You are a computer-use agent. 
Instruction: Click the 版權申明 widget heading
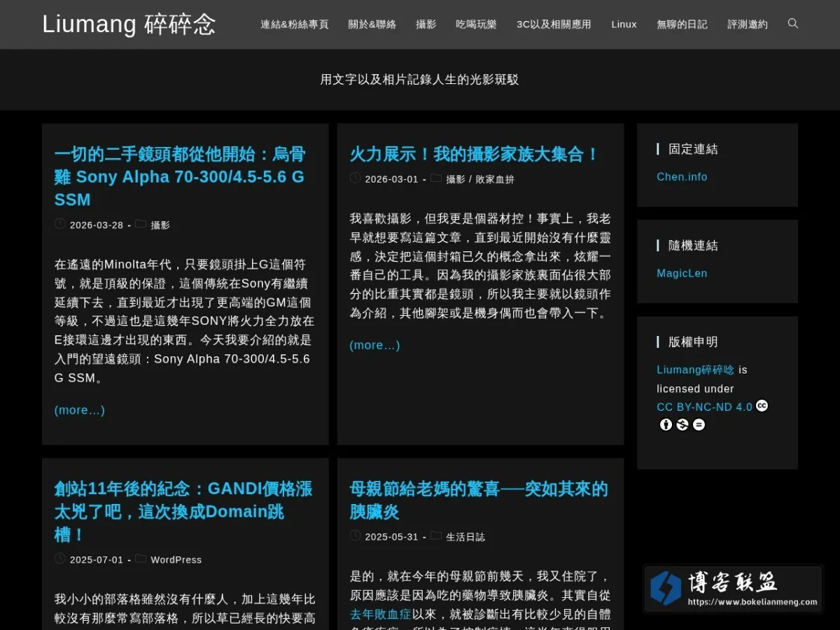point(693,342)
